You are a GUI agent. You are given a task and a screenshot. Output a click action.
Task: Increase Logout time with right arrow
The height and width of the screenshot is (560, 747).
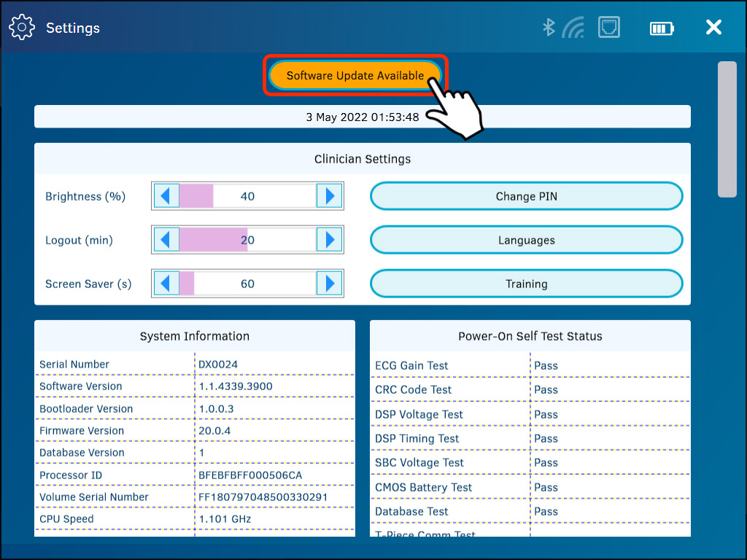pyautogui.click(x=329, y=240)
